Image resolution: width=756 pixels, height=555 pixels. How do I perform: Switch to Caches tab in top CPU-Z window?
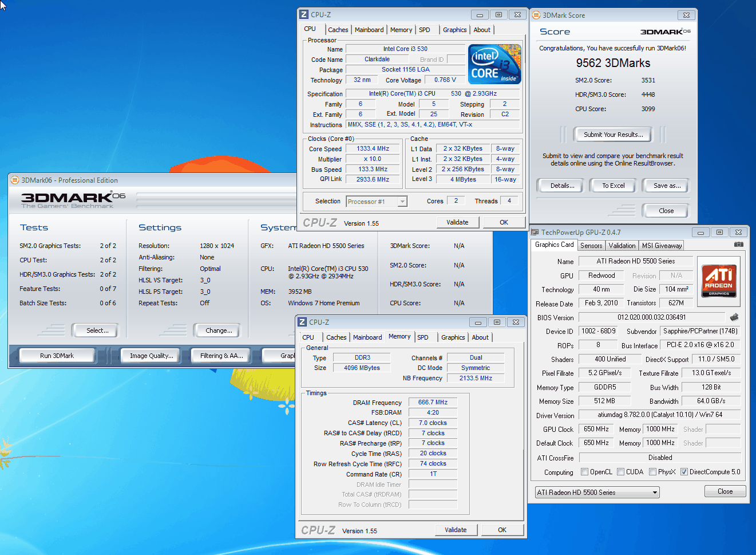(x=338, y=30)
